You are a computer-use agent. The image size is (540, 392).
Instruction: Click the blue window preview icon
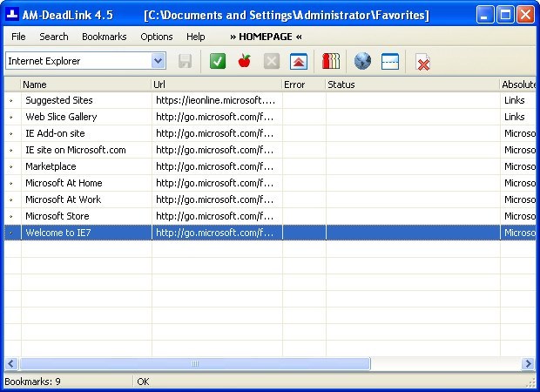coord(390,62)
